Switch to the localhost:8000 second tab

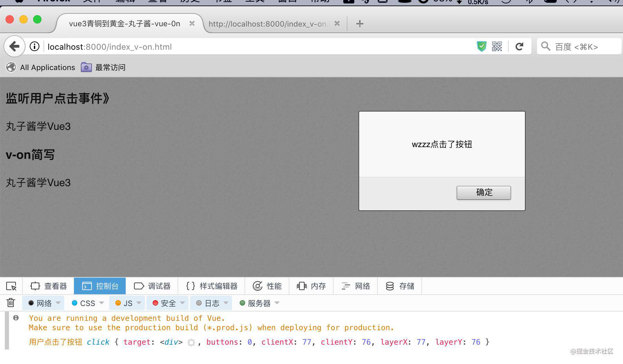coord(275,23)
